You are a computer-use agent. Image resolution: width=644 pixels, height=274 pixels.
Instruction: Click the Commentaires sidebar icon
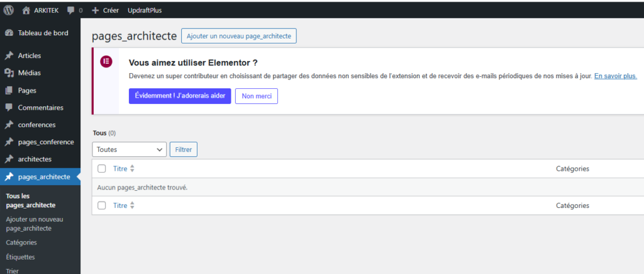tap(9, 108)
